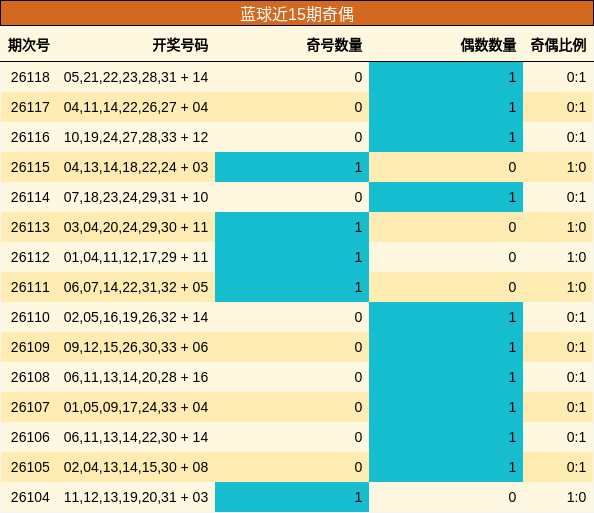Select issue number 26114

click(30, 197)
